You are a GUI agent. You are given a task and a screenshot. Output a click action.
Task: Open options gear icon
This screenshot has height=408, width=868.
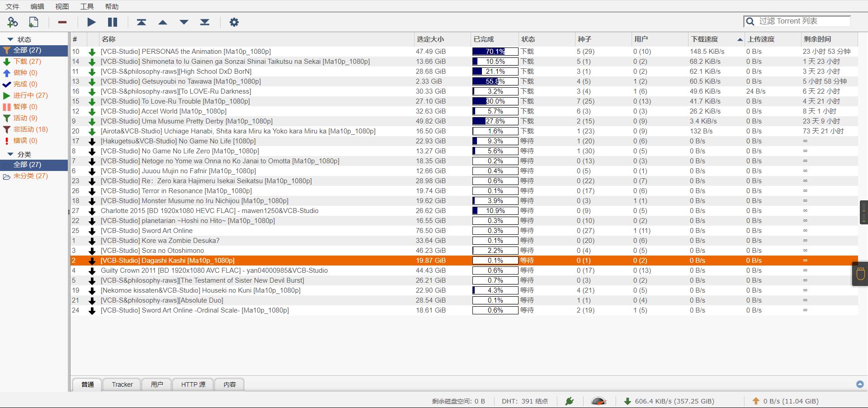(x=234, y=22)
